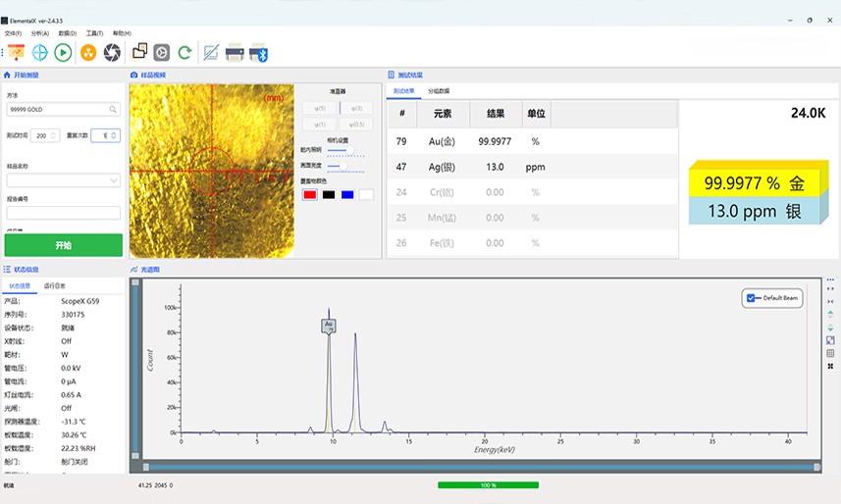Pick the blue overlay color swatch
Screen dimensions: 841x504
(x=347, y=195)
